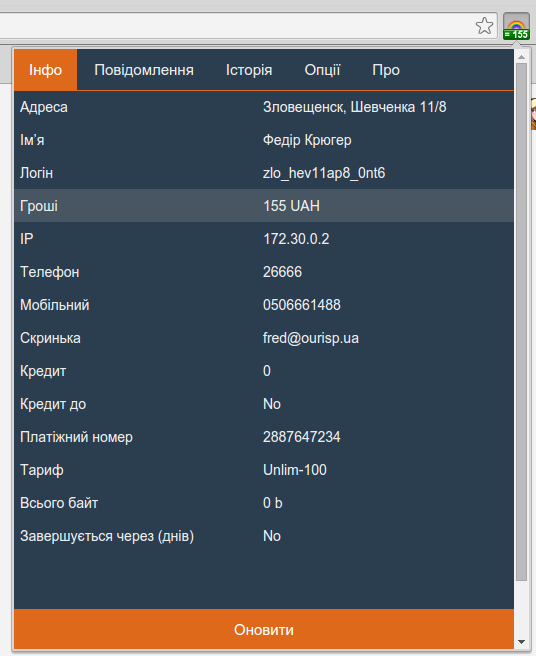Select the Адреса row with Шевченка 11/8
Viewport: 536px width, 656px height.
[264, 107]
